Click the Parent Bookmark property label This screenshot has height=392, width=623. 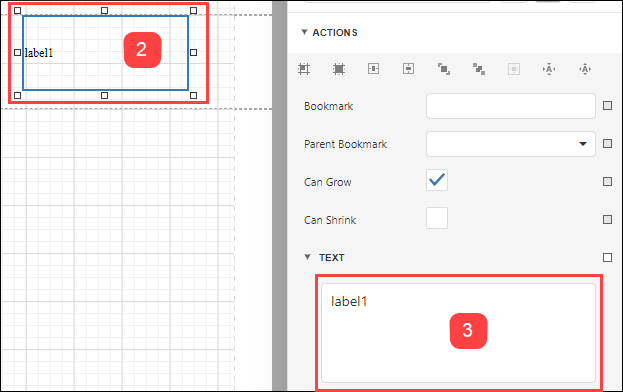point(345,144)
